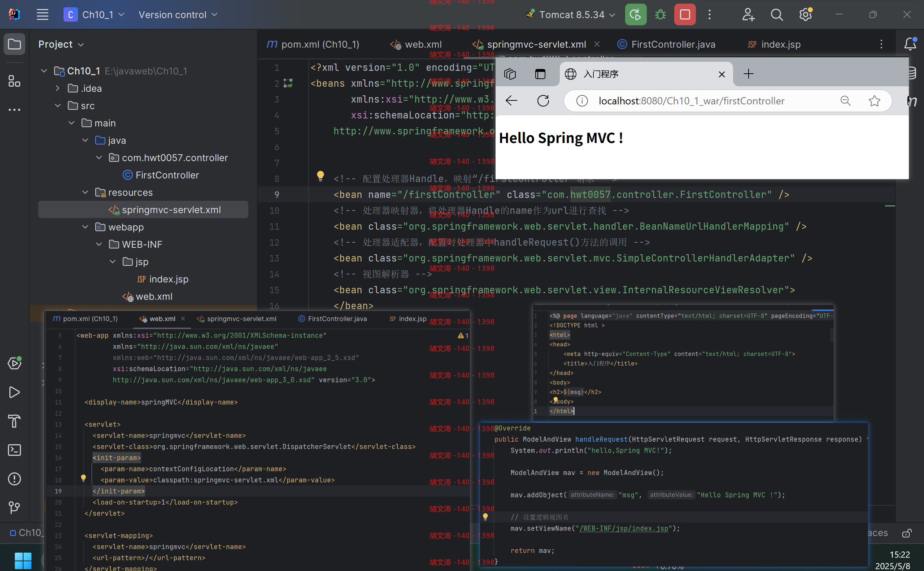Click the lightbulb intention icon on line 8
Screen dimensions: 924x571
(320, 176)
